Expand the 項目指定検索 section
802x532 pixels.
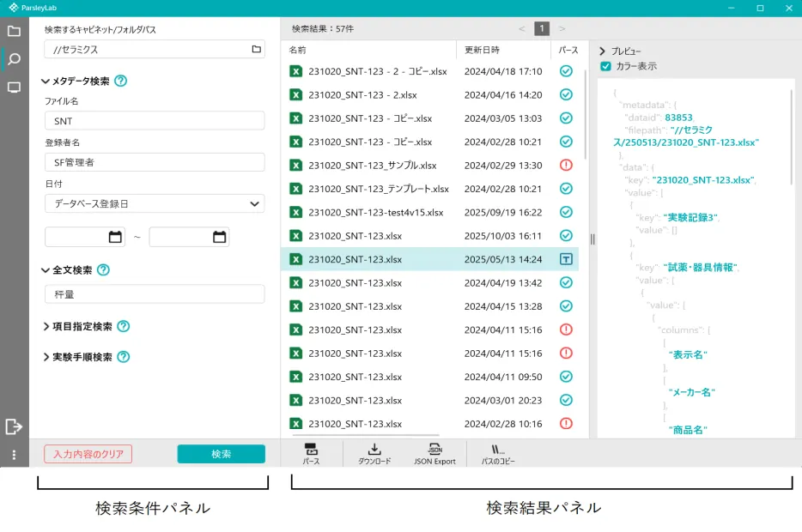(46, 327)
